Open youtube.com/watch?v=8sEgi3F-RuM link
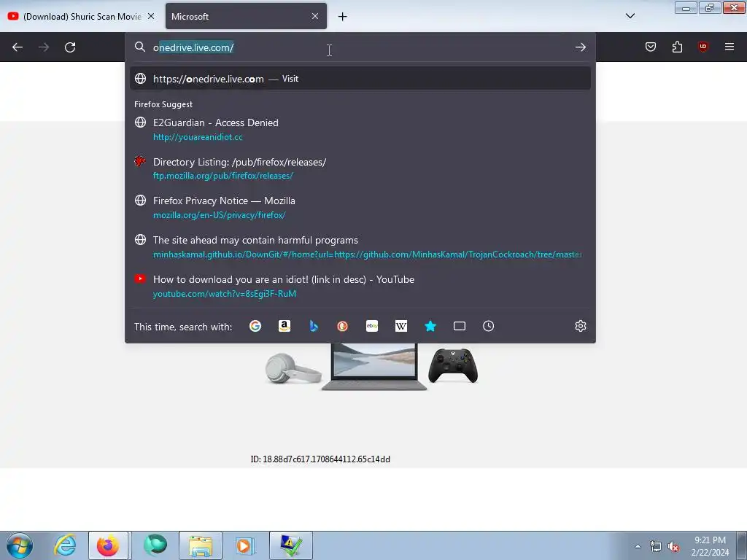The image size is (747, 560). pos(225,294)
